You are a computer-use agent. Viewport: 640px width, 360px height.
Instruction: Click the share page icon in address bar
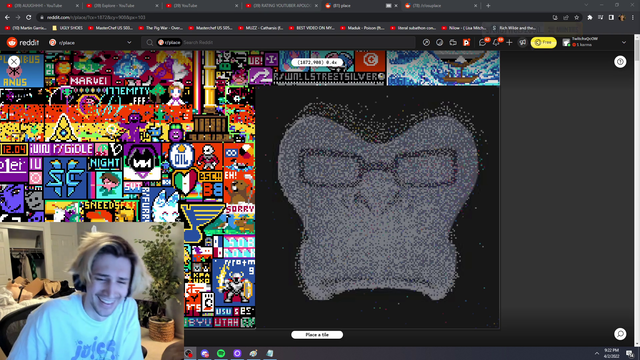(566, 18)
